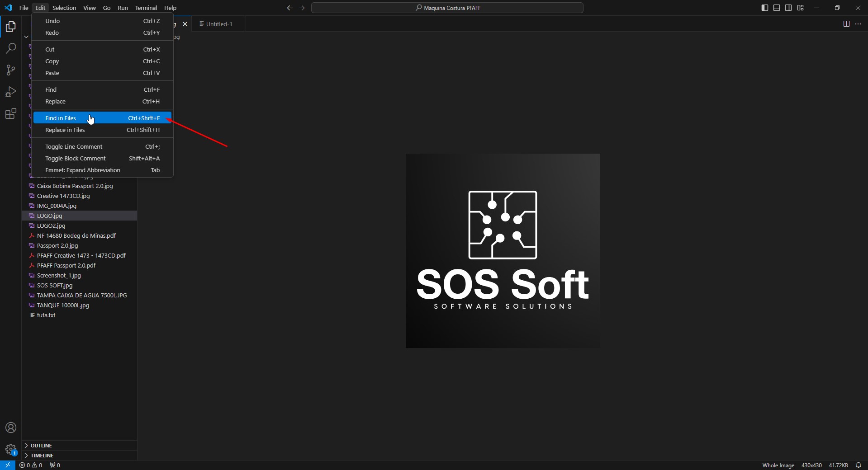
Task: Open the tuta.txt file in explorer
Action: (46, 315)
